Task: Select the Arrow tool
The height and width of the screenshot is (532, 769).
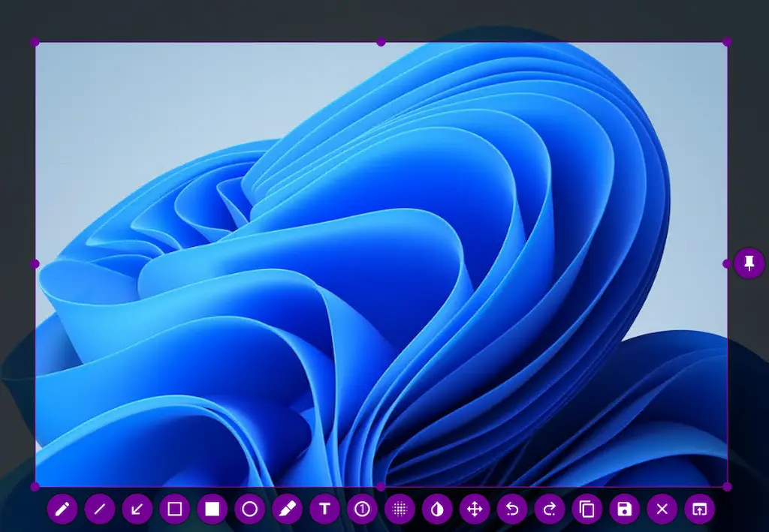Action: [x=137, y=509]
